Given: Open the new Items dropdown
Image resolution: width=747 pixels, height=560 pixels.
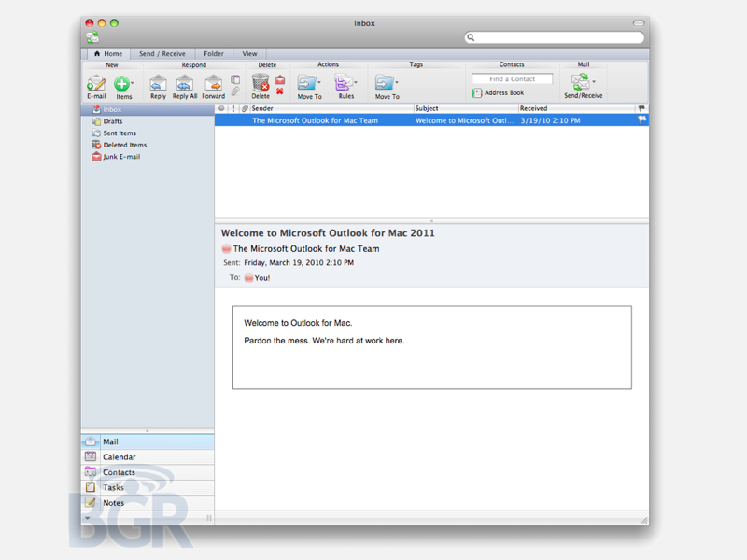Looking at the screenshot, I should click(124, 88).
